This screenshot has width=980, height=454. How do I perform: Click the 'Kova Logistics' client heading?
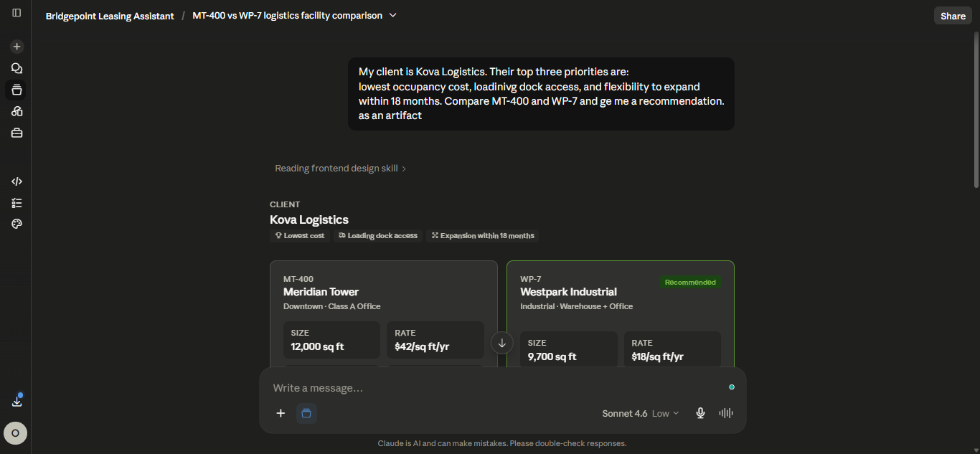(309, 219)
